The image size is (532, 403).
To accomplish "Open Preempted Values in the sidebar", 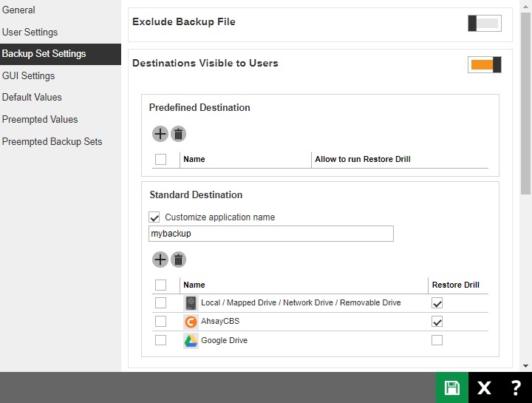I will [x=40, y=120].
